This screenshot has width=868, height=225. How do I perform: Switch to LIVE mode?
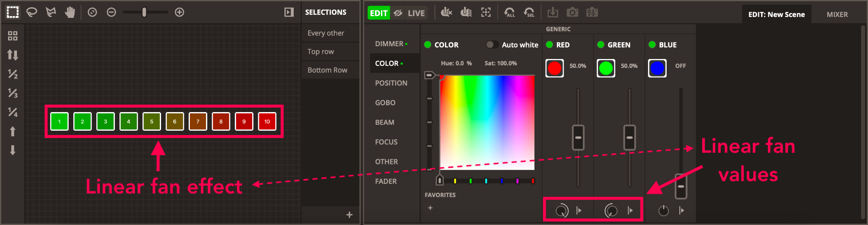tap(416, 13)
